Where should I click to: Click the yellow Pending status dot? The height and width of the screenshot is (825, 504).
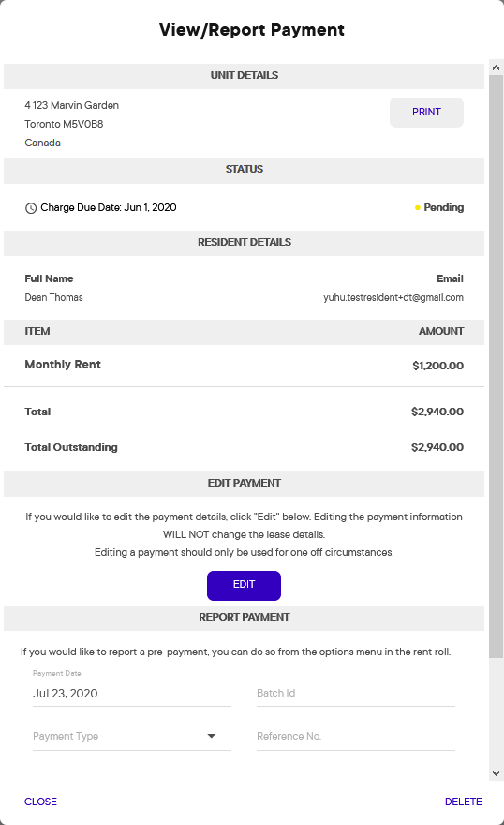coord(417,208)
